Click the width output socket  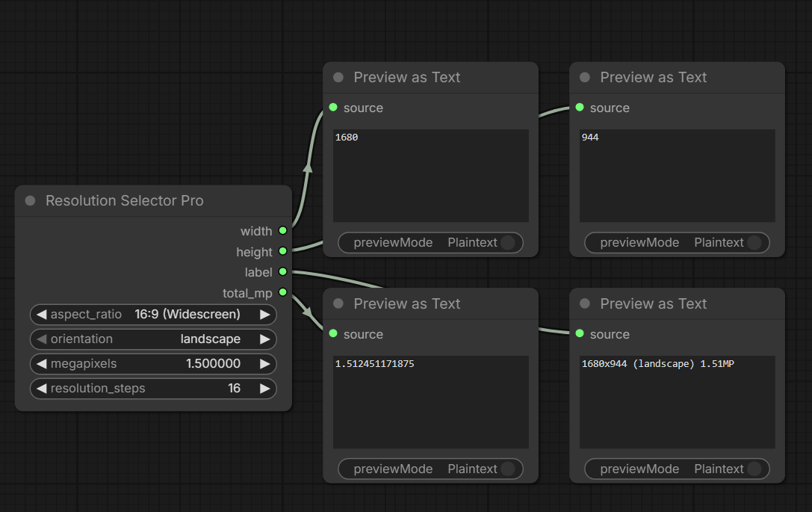(x=283, y=231)
